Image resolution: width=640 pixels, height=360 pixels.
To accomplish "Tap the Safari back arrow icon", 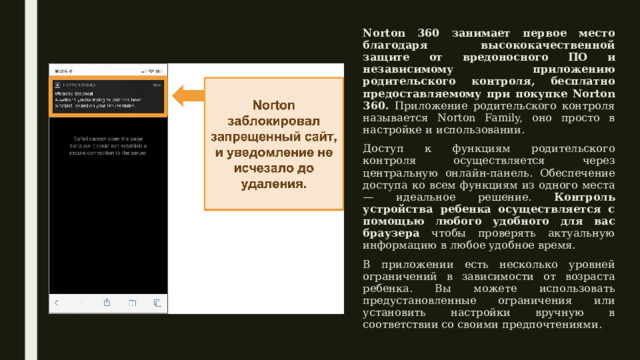I will (x=57, y=302).
